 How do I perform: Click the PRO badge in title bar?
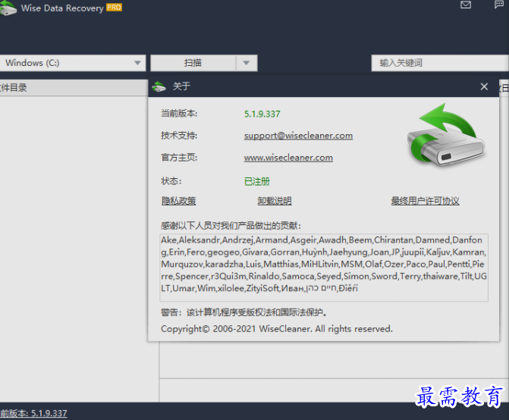114,8
